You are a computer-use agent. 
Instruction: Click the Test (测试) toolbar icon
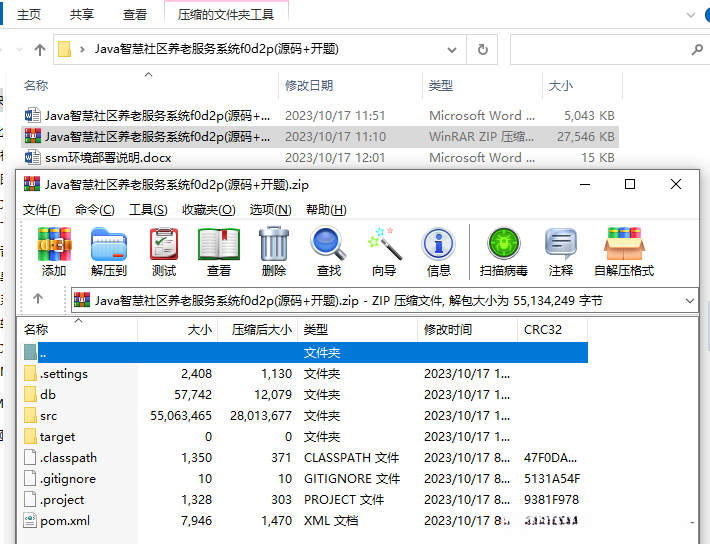[163, 244]
